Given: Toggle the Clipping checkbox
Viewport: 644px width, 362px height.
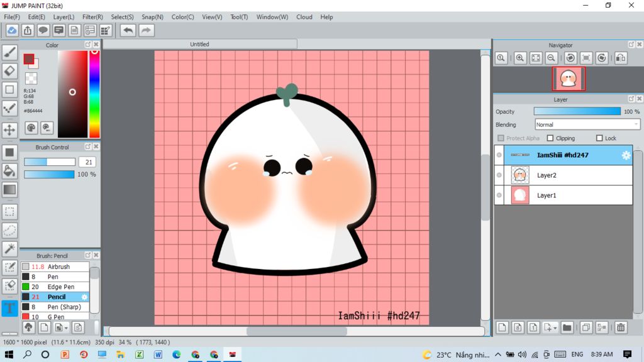Looking at the screenshot, I should pos(550,138).
